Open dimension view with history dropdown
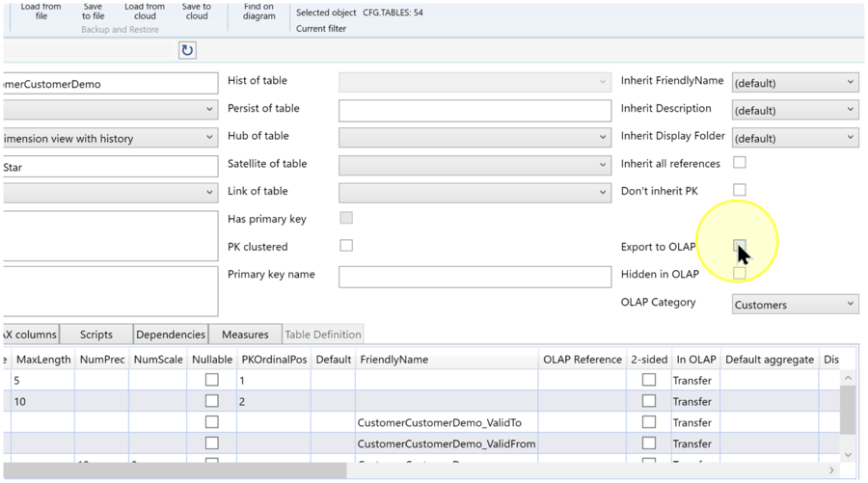The width and height of the screenshot is (868, 483). click(110, 138)
